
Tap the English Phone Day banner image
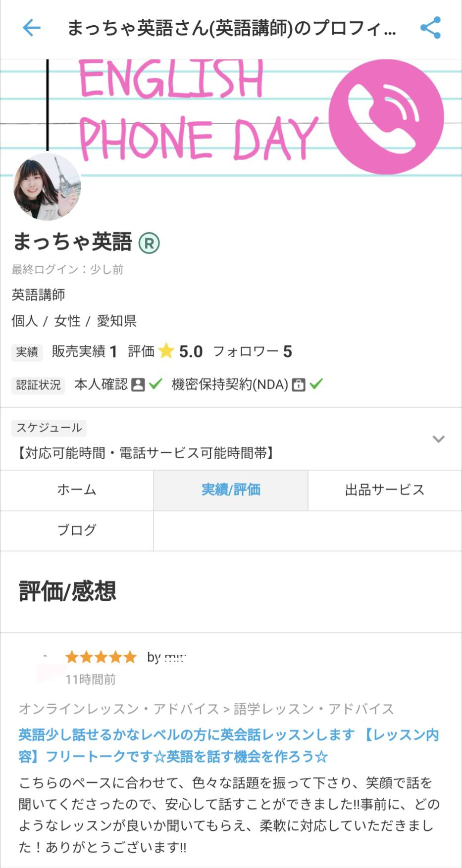tap(198, 109)
